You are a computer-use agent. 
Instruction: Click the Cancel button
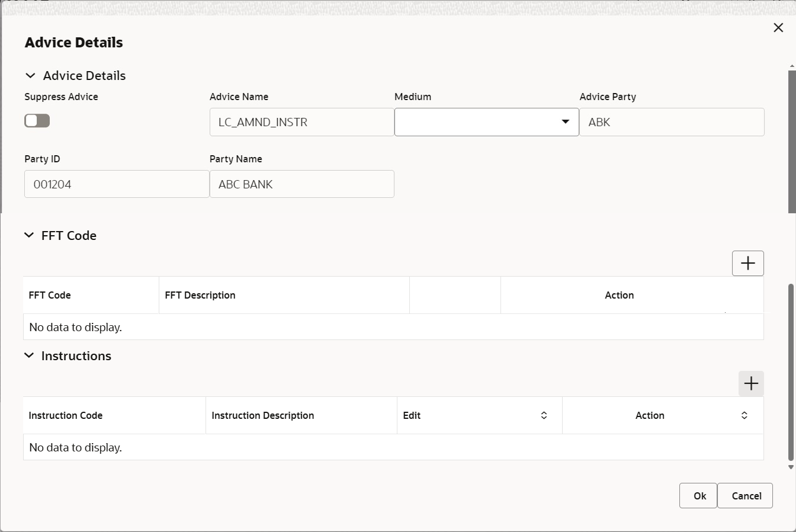[745, 496]
